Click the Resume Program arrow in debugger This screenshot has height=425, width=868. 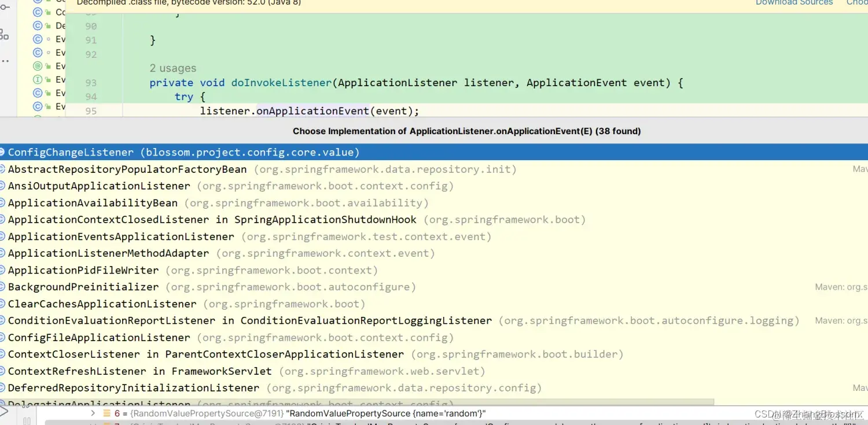[x=4, y=412]
